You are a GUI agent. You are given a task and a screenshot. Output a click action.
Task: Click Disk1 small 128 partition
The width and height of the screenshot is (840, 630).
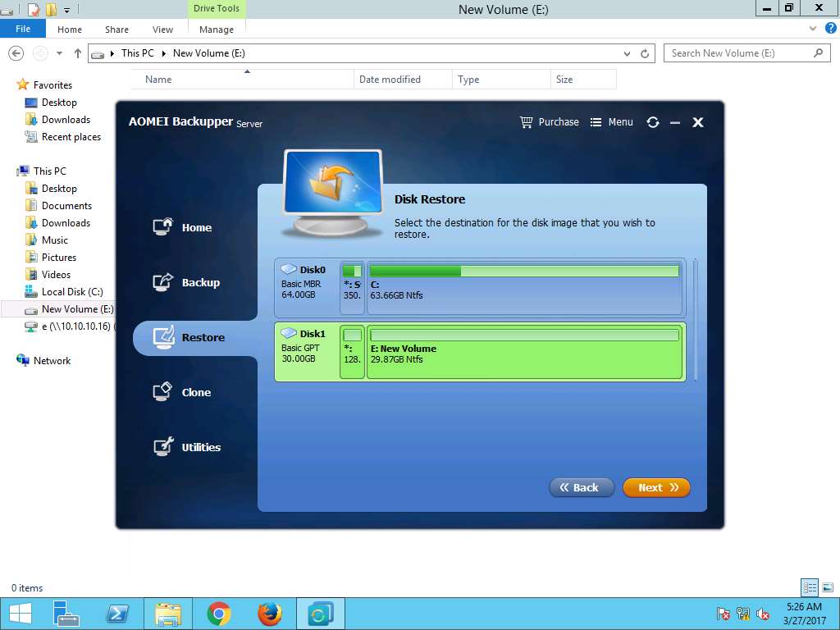(x=352, y=351)
